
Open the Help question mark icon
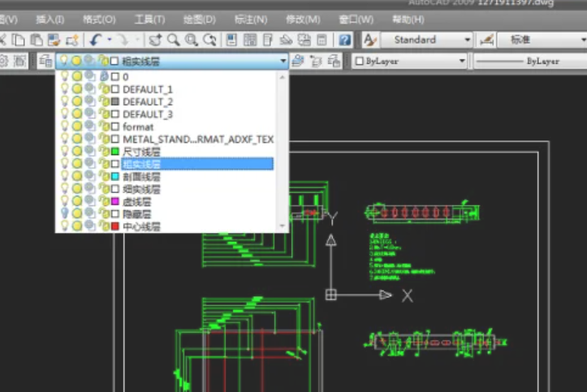345,40
